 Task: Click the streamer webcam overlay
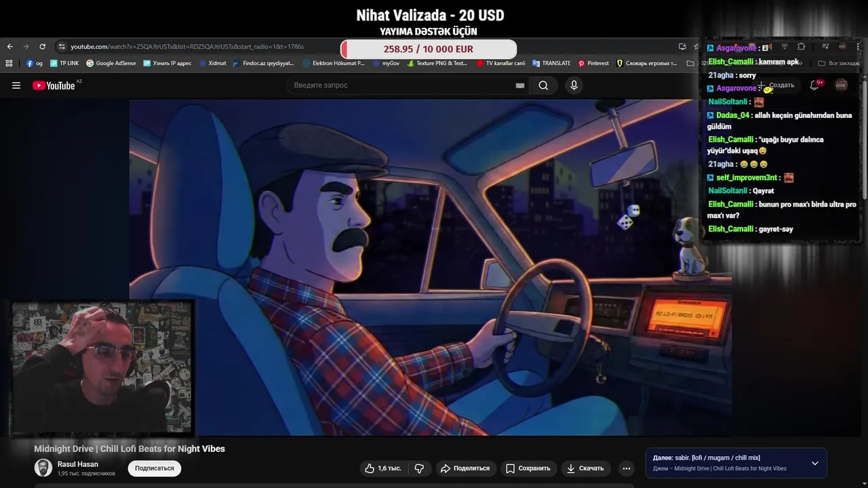coord(102,367)
